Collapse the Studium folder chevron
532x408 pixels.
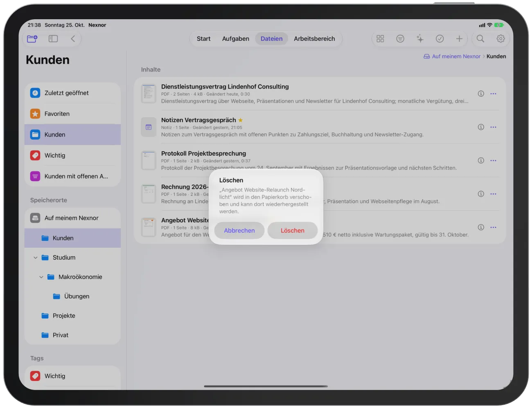pos(36,258)
